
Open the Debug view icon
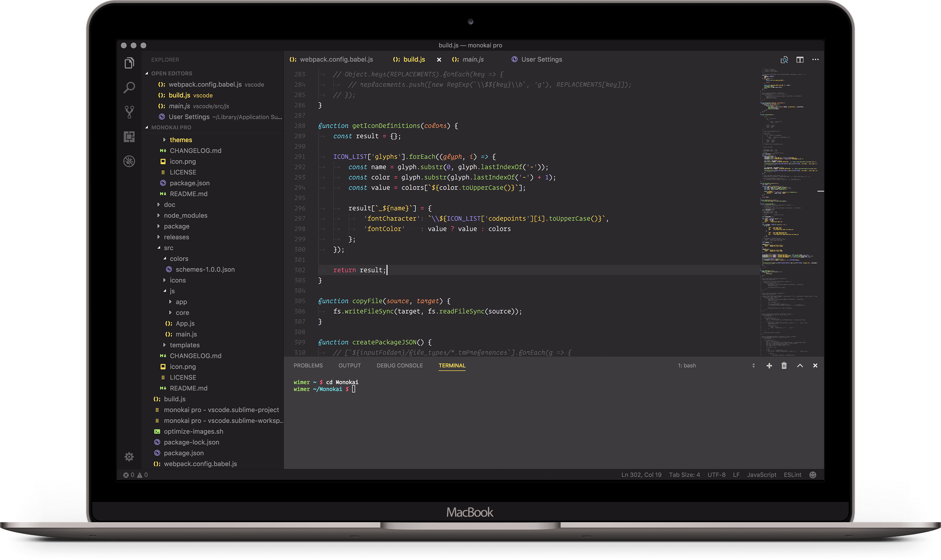(x=129, y=162)
